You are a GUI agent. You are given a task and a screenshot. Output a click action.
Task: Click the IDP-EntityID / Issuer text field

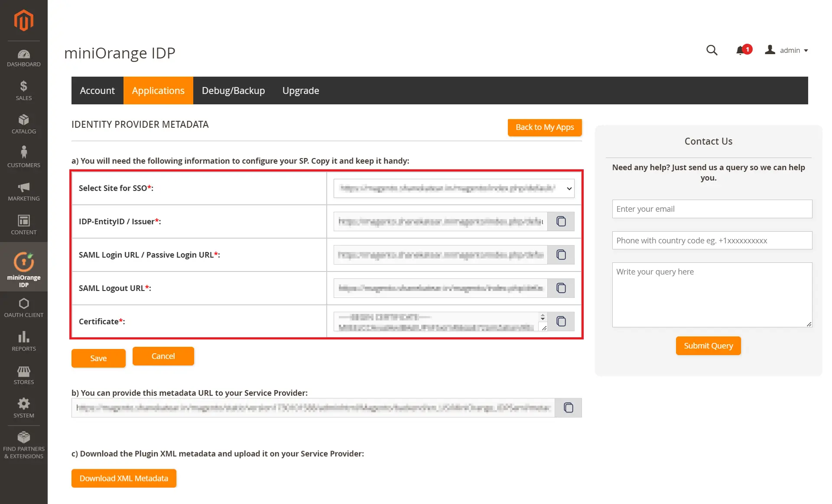(440, 221)
